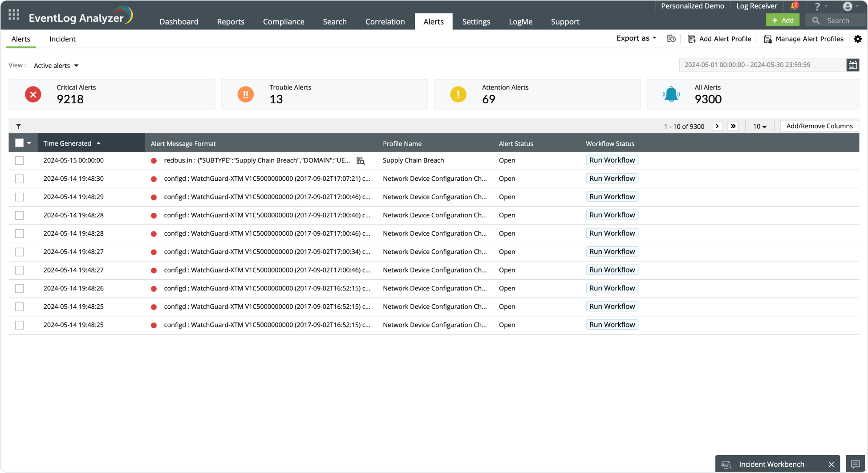The image size is (868, 473).
Task: Open the Incident sub-tab
Action: point(62,39)
